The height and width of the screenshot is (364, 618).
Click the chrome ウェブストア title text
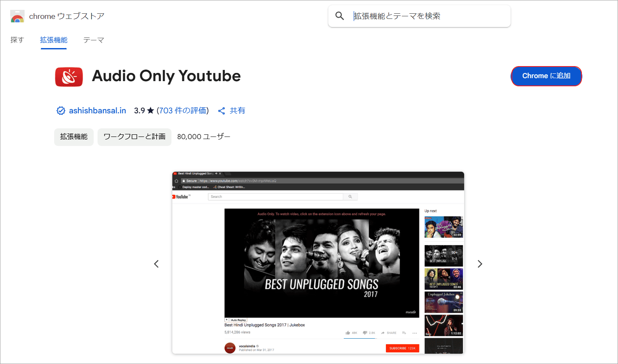coord(67,16)
